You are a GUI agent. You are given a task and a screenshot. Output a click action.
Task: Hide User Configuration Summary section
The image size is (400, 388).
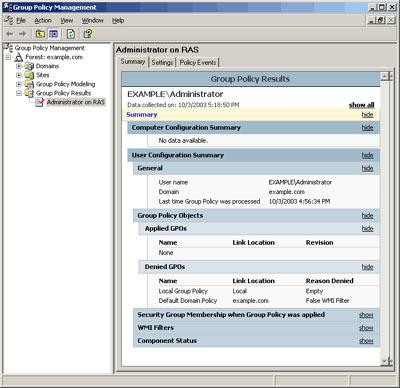pyautogui.click(x=367, y=155)
